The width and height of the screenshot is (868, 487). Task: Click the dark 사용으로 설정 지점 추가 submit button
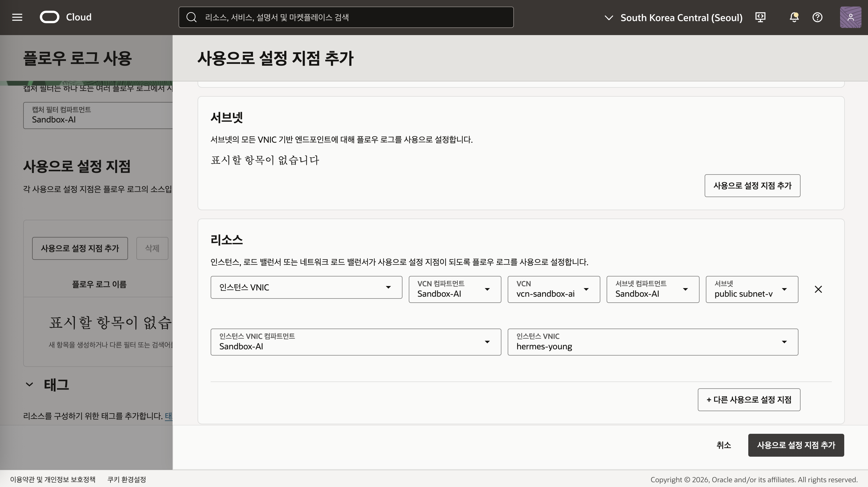(796, 445)
